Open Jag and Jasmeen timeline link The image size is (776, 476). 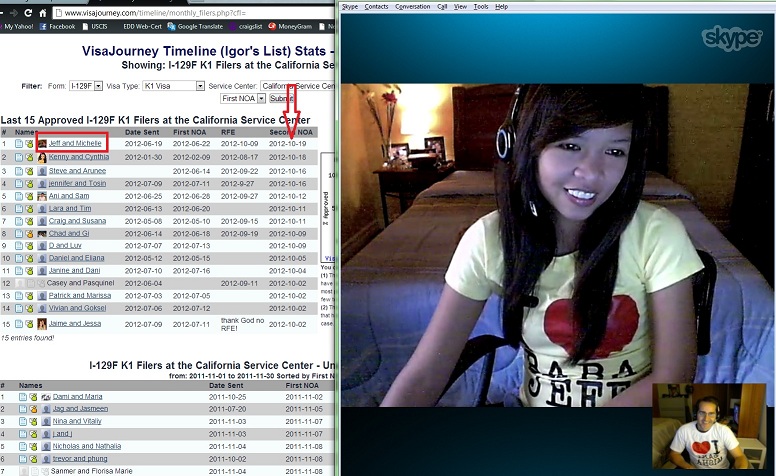pyautogui.click(x=80, y=409)
